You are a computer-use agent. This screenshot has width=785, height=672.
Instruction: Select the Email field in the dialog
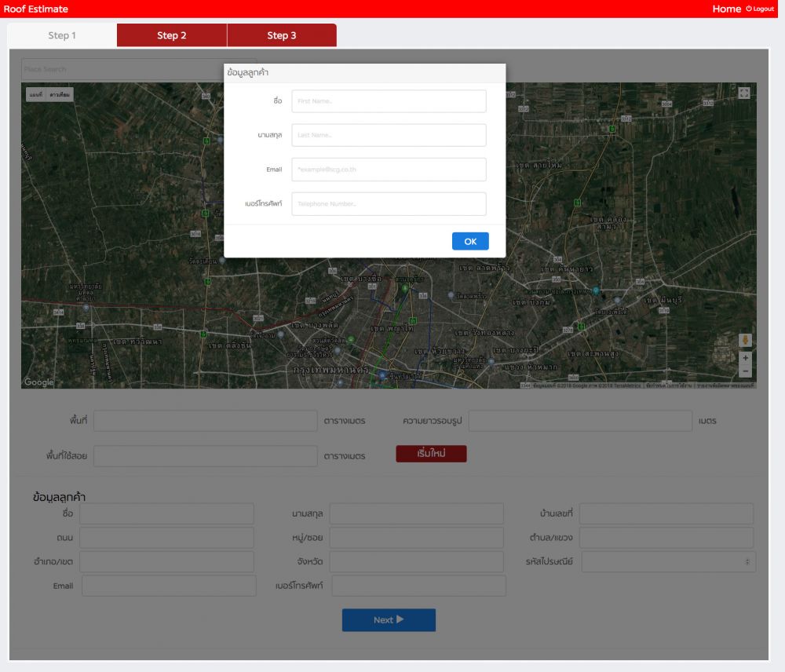pos(389,170)
